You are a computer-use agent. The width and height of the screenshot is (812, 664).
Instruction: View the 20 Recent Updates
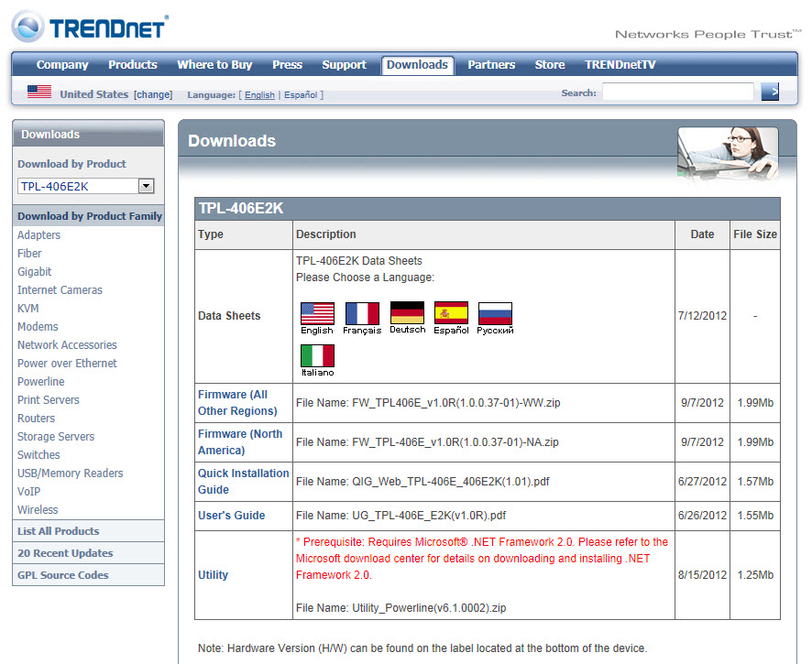(65, 553)
